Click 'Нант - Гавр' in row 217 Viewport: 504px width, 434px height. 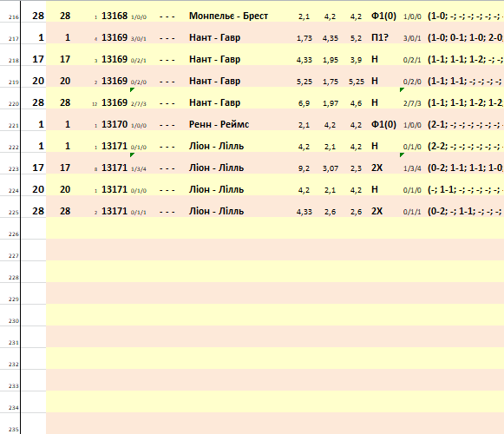pyautogui.click(x=214, y=37)
